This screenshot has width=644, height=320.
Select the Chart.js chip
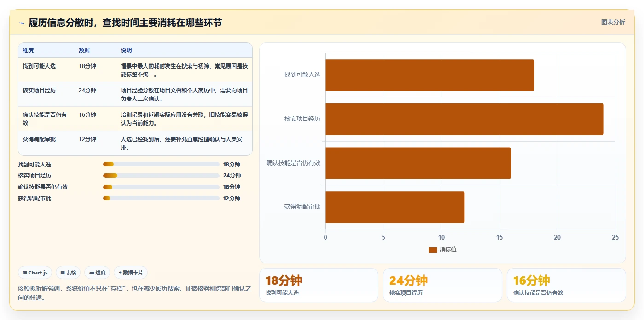pyautogui.click(x=35, y=273)
